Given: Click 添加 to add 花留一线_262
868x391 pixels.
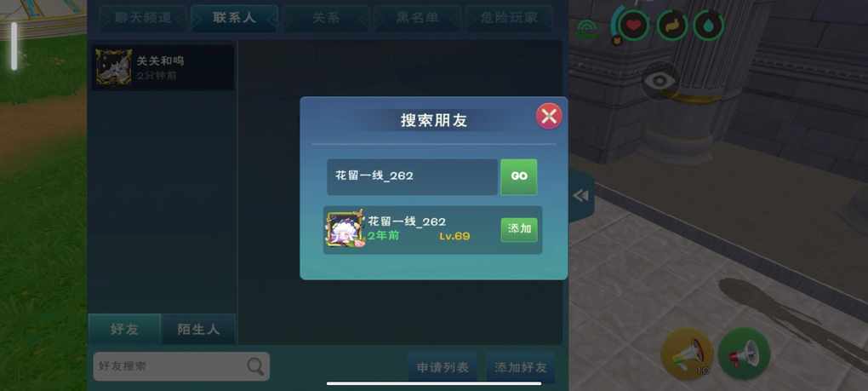Looking at the screenshot, I should pos(519,230).
